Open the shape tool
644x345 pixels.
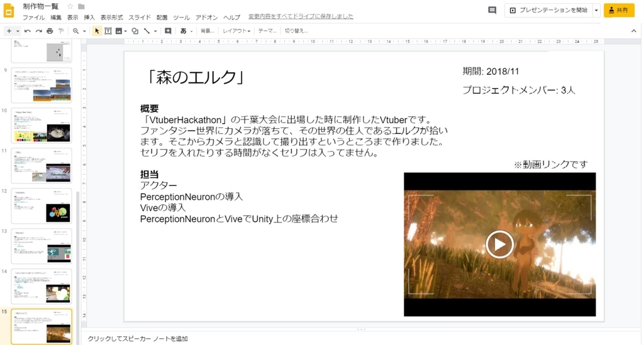135,31
